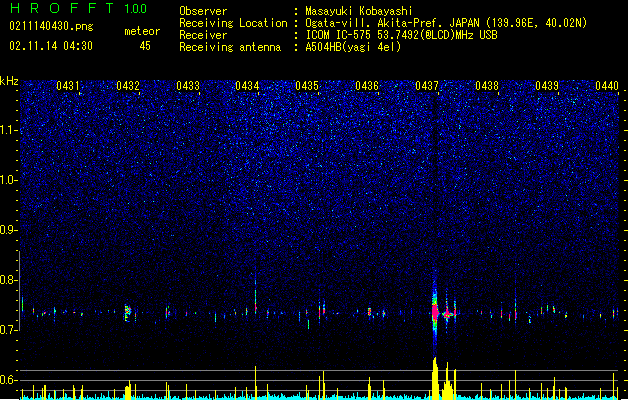Screen dimensions: 629x400
Task: Click the antenna text A504HB(yagi 4el)
Action: coord(353,47)
